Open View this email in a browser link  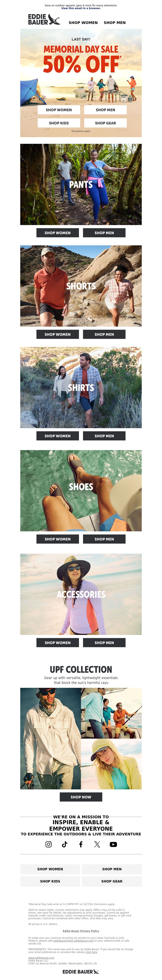[81, 8]
